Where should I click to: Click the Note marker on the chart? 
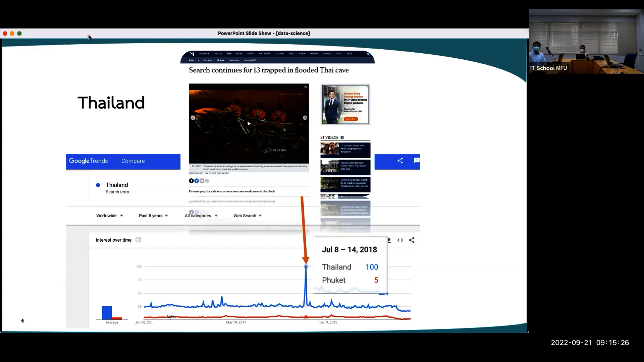(x=170, y=316)
